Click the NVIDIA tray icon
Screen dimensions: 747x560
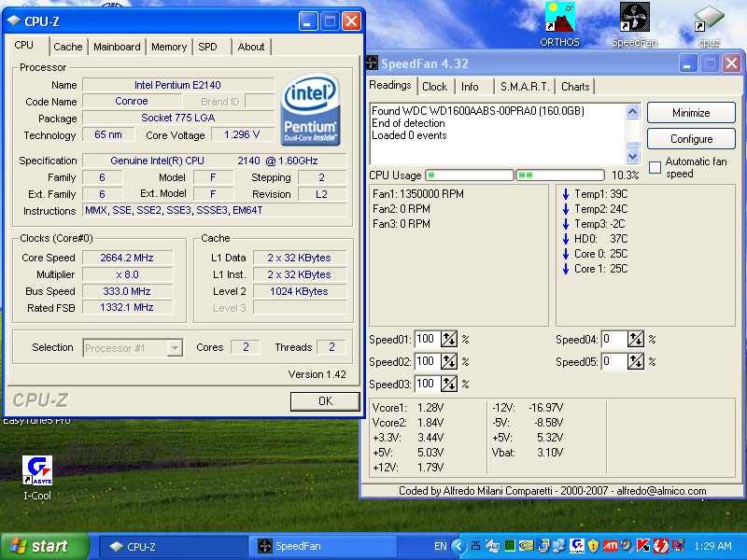526,546
